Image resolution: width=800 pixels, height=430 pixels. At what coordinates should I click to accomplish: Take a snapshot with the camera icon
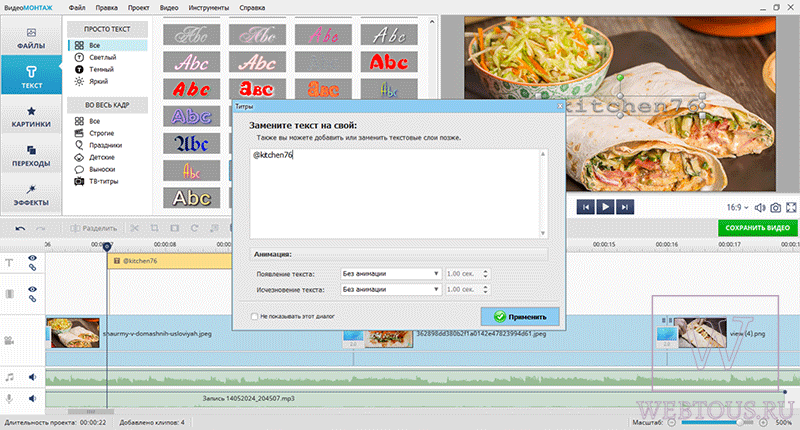point(776,208)
